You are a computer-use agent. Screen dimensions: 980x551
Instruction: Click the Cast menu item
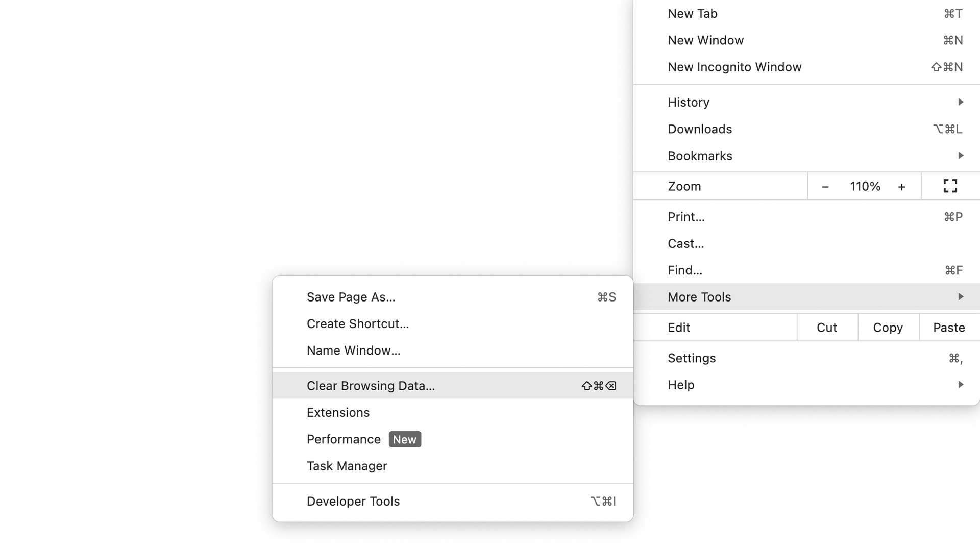click(685, 243)
